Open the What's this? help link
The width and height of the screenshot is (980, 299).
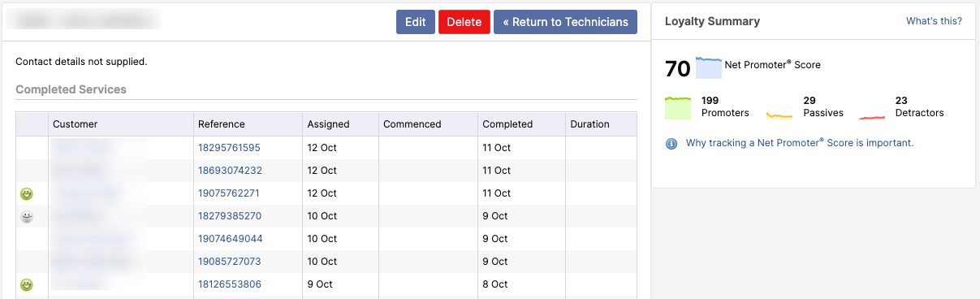click(x=935, y=21)
